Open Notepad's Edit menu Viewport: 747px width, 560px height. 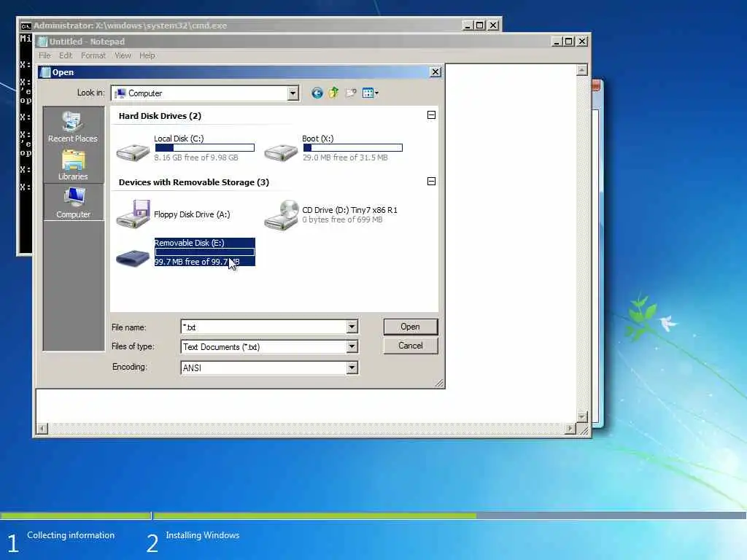coord(65,55)
